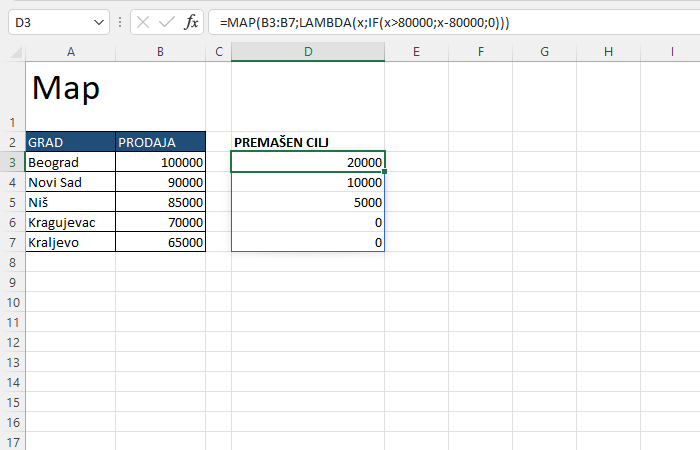
Task: Click the Insert Function fx icon
Action: tap(191, 22)
